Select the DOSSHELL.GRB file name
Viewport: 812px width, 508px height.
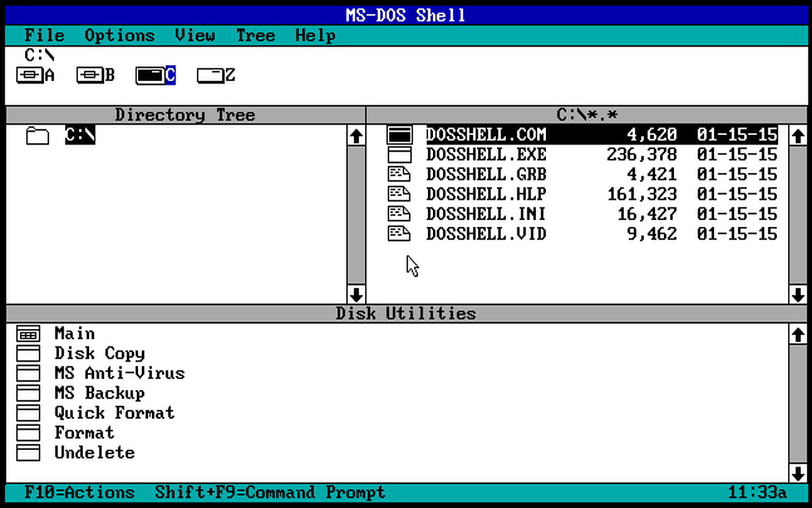click(x=486, y=175)
